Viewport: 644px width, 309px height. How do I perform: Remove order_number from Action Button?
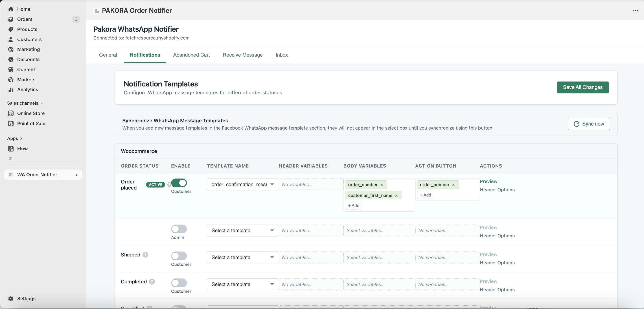click(453, 185)
